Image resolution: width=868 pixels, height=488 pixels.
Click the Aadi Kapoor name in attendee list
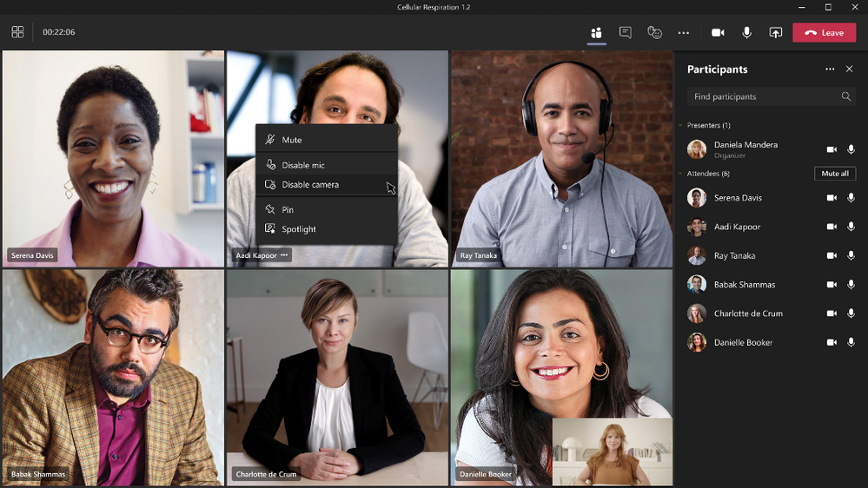(x=738, y=227)
